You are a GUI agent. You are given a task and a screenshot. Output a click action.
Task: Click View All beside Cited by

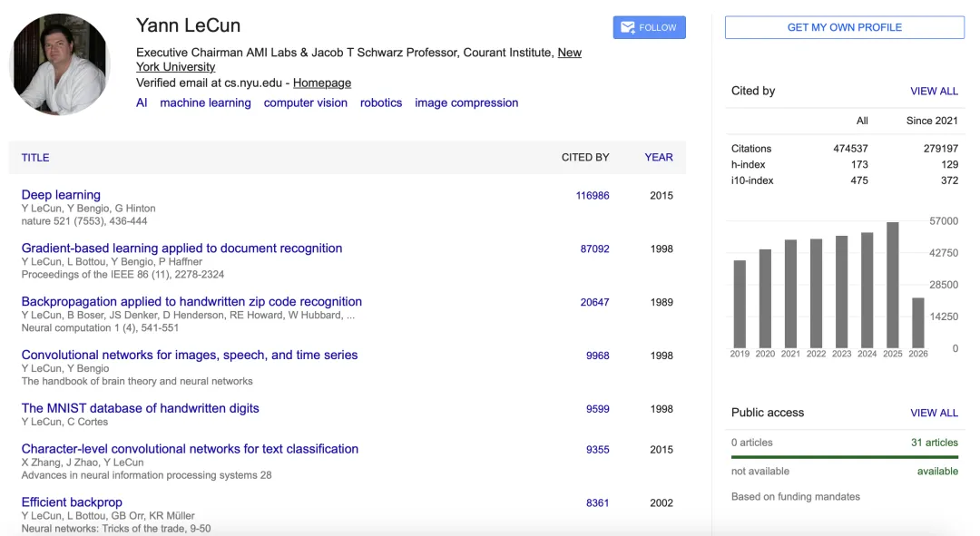934,92
